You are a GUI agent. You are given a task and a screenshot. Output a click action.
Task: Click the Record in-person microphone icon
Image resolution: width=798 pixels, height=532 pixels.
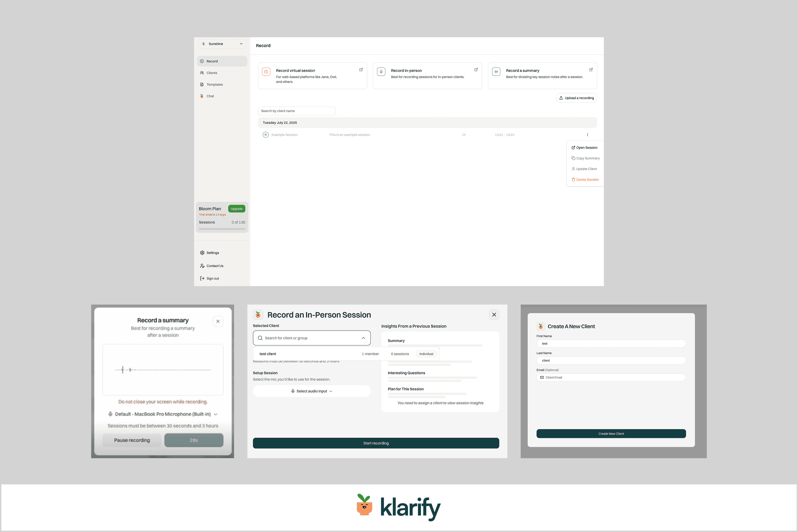pos(381,71)
